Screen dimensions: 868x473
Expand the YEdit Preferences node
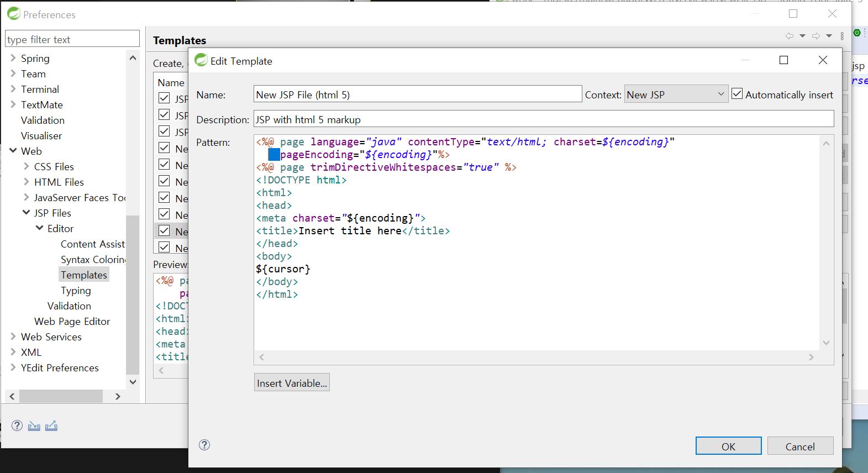point(13,367)
